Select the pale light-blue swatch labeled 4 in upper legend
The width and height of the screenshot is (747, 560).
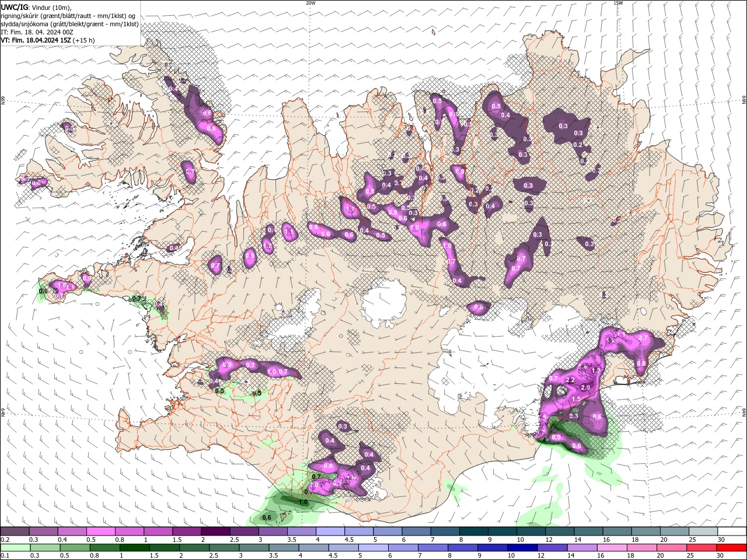(330, 531)
